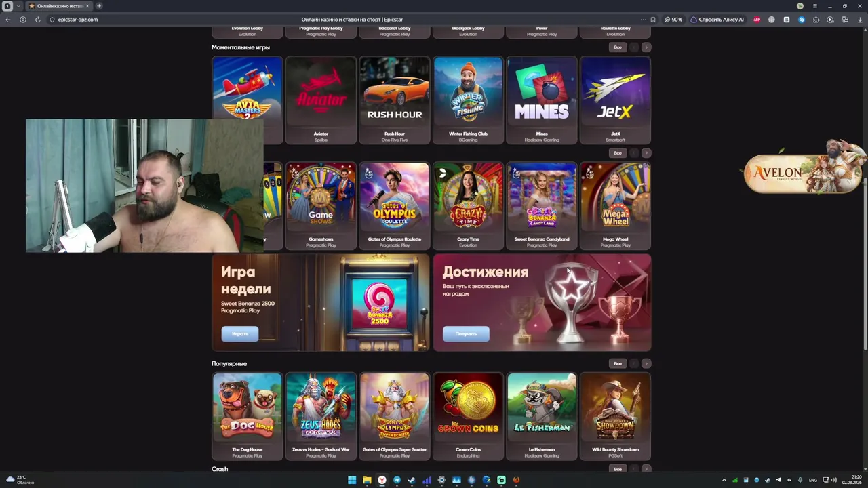Image resolution: width=868 pixels, height=488 pixels.
Task: Launch Wild Bounty Showdown slot
Action: (x=616, y=416)
